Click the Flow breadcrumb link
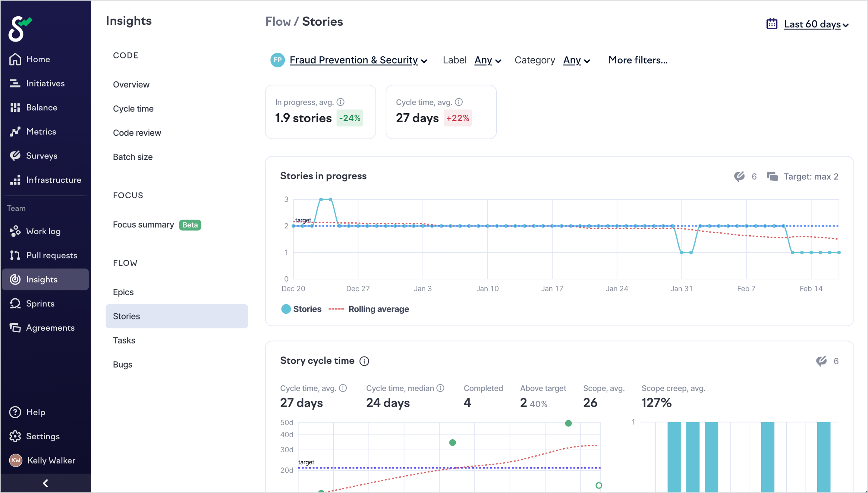 (x=278, y=22)
